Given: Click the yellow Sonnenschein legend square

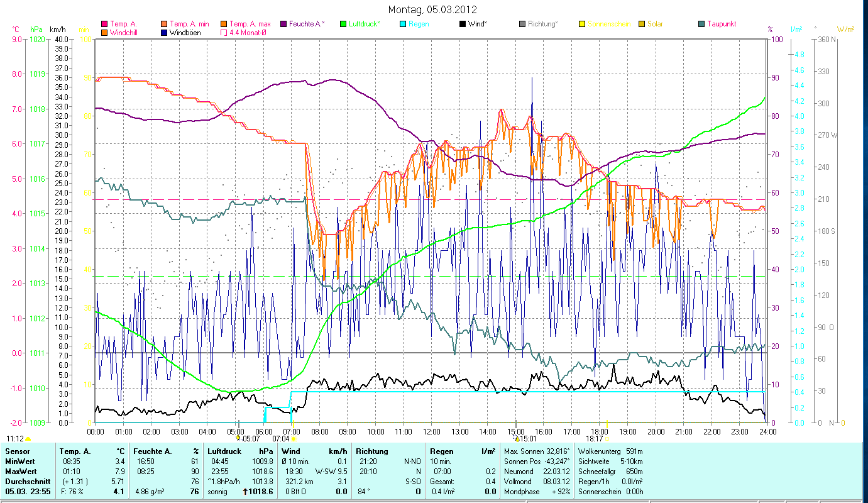Looking at the screenshot, I should coord(581,24).
